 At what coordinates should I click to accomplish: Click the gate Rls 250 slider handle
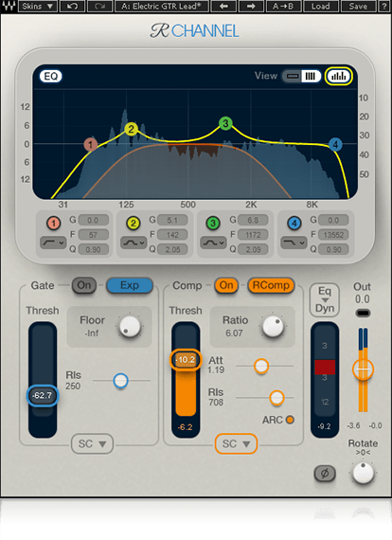pos(121,381)
